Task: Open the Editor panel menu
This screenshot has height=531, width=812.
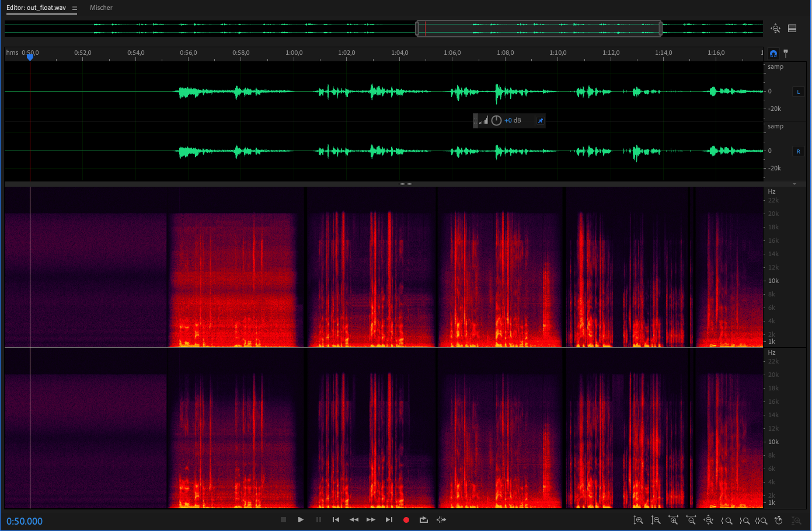Action: pos(75,8)
